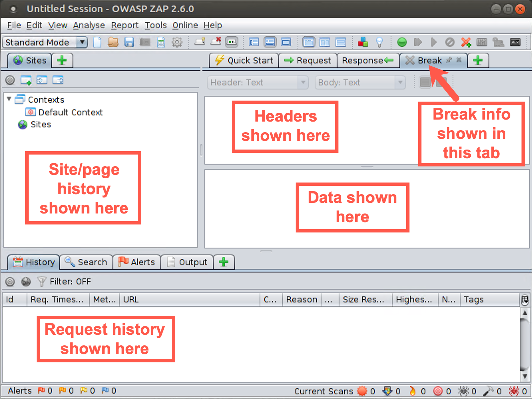
Task: Open the Report menu
Action: (125, 25)
